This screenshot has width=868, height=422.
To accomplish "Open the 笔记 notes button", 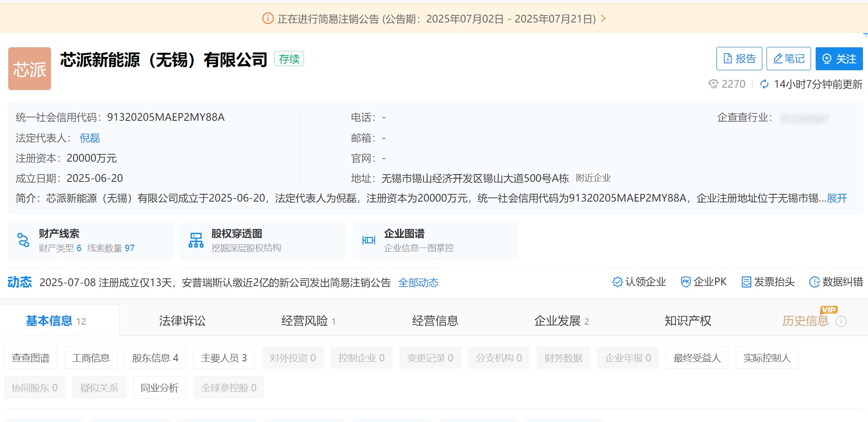I will (x=788, y=58).
